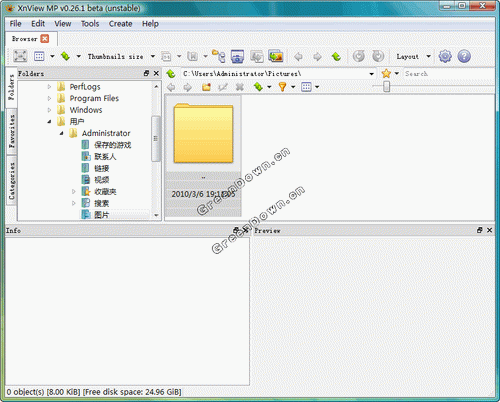Viewport: 500px width, 402px height.
Task: Expand the Program Files folder
Action: click(49, 98)
